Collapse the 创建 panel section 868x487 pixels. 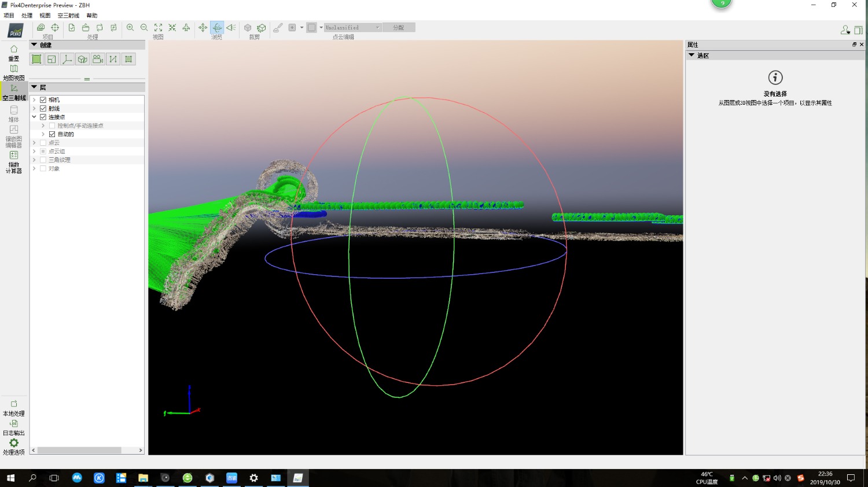[34, 45]
